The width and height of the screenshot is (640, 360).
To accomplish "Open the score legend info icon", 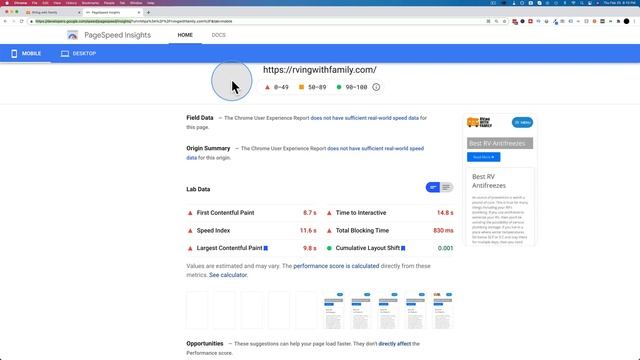I will (376, 87).
